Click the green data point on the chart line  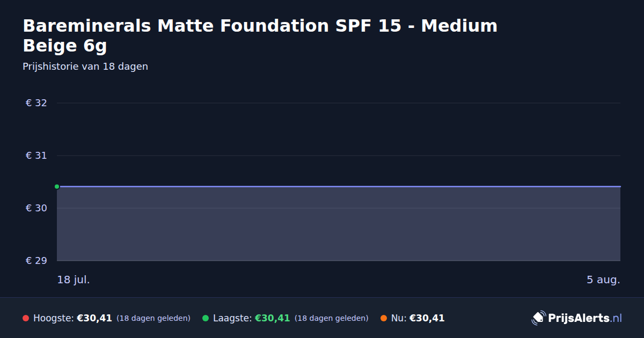57,187
